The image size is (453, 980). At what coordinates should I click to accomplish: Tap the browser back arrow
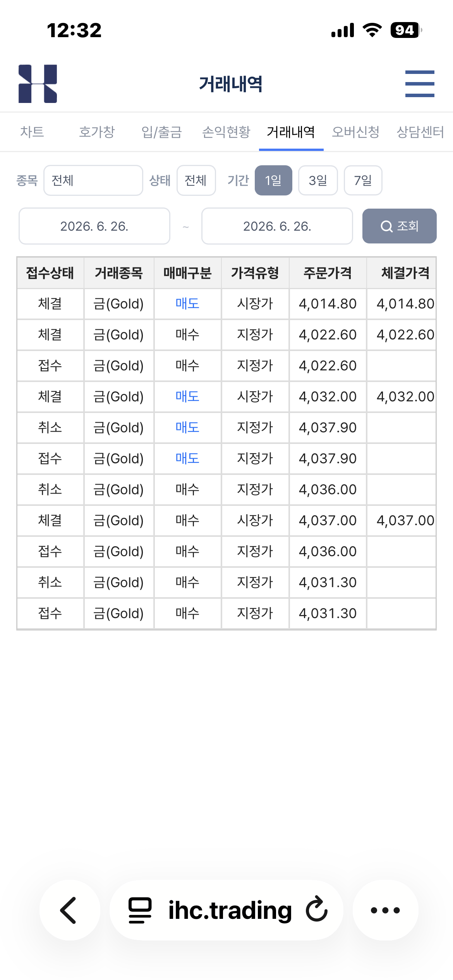69,910
